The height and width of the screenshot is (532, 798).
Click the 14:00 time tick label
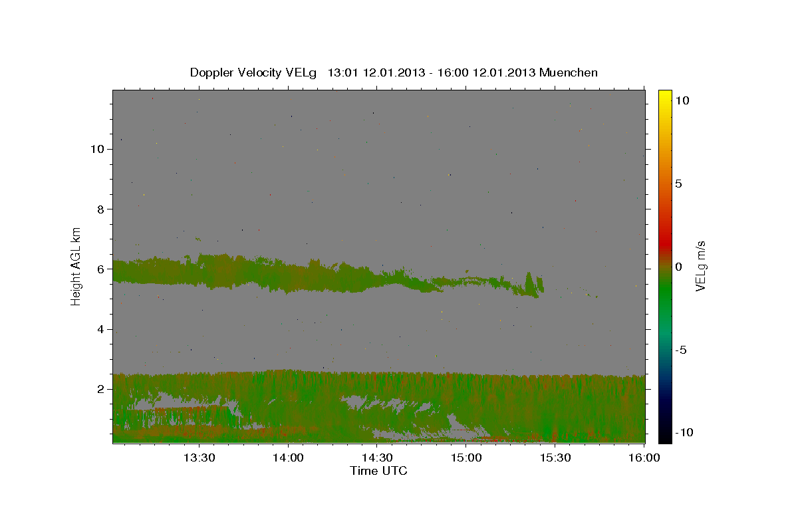tap(288, 458)
